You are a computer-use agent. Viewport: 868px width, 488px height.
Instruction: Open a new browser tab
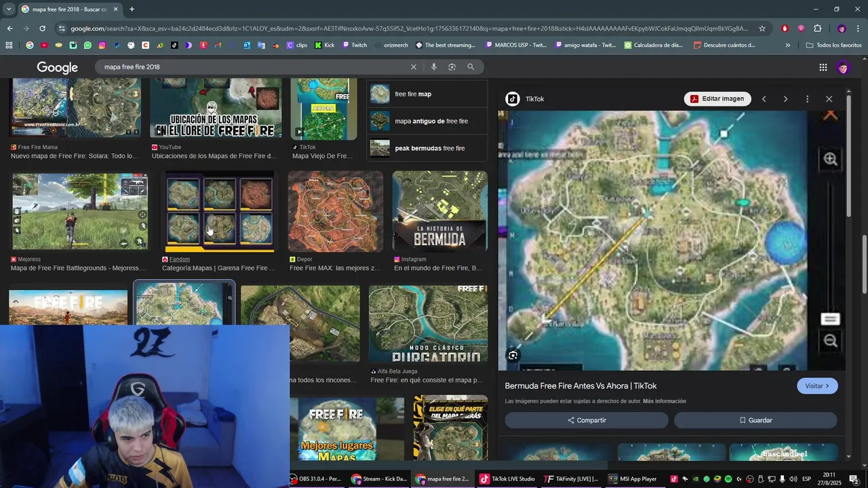point(132,9)
